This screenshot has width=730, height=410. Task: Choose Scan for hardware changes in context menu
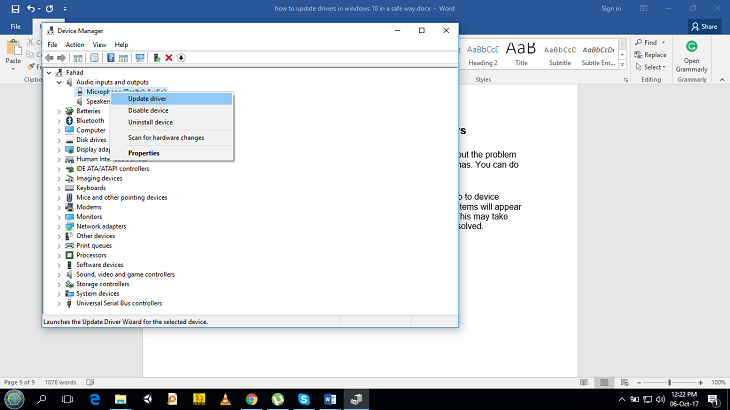pos(171,138)
